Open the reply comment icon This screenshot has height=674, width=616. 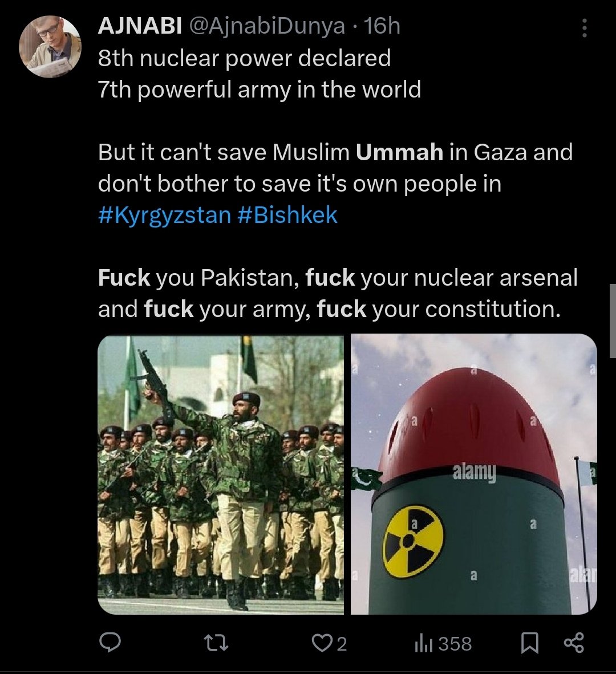point(110,643)
